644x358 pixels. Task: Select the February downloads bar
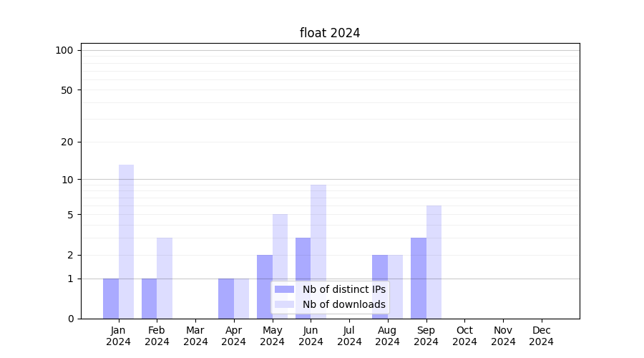pyautogui.click(x=165, y=278)
